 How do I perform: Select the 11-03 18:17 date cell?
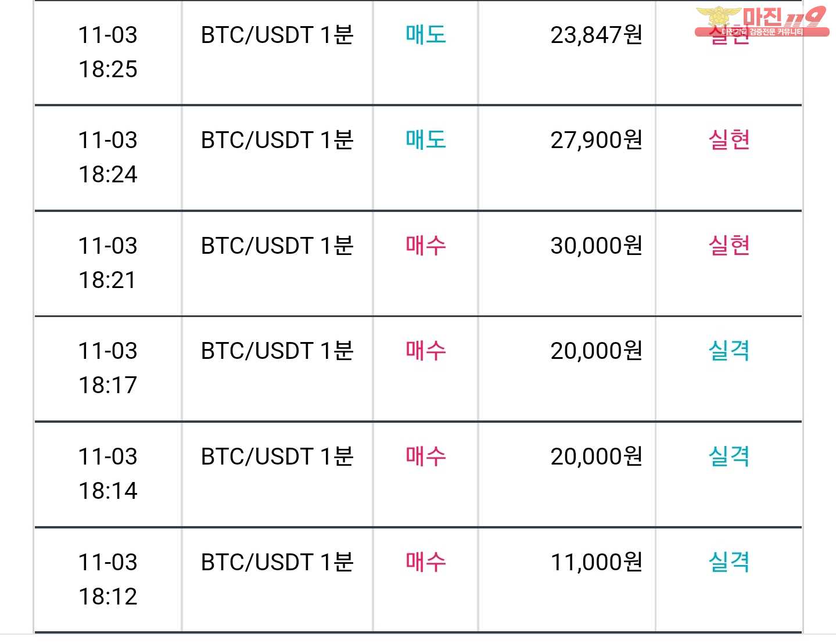108,369
